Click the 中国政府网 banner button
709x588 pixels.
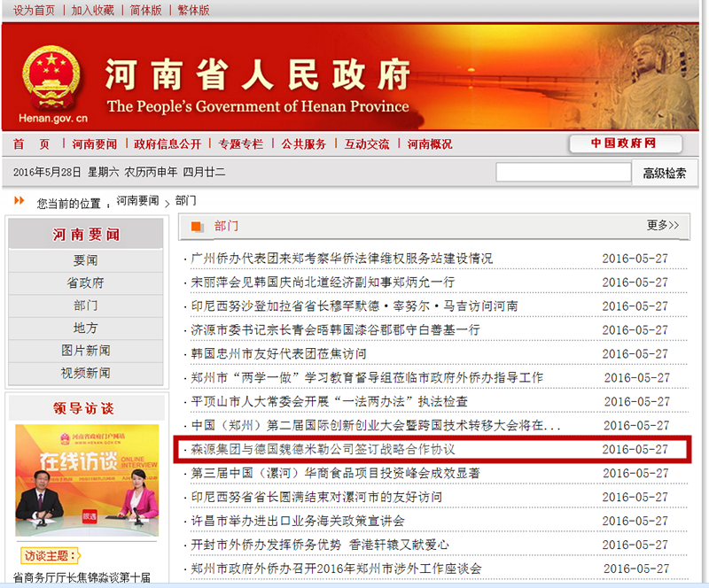pos(624,143)
